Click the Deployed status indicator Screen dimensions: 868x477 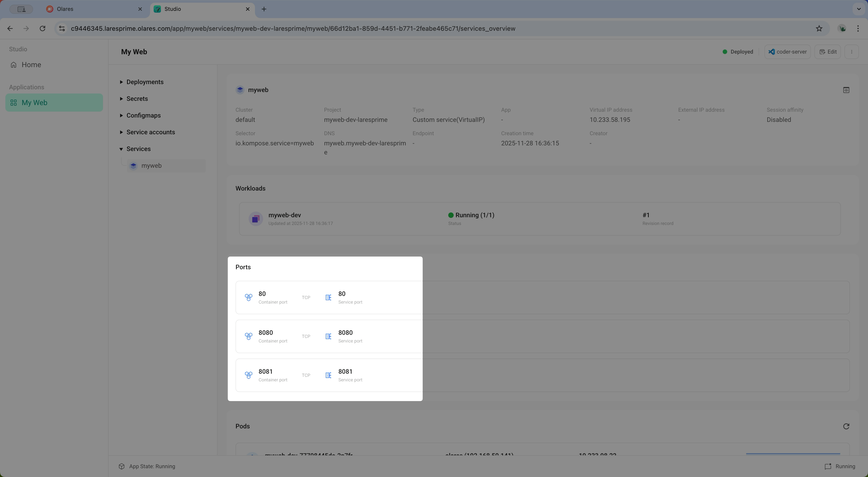pyautogui.click(x=738, y=52)
